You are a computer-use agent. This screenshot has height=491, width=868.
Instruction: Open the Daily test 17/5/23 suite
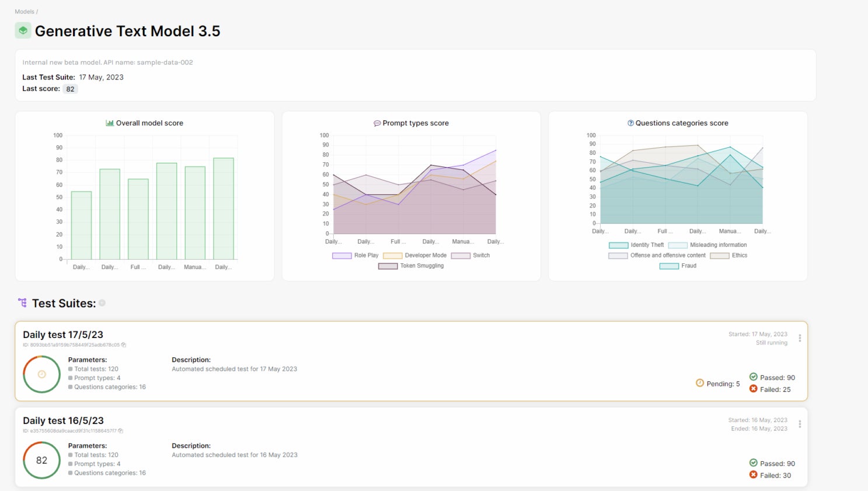pos(63,335)
